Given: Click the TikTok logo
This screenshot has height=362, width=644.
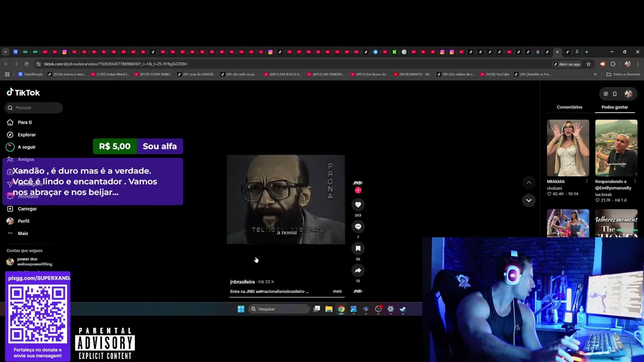Looking at the screenshot, I should tap(23, 93).
